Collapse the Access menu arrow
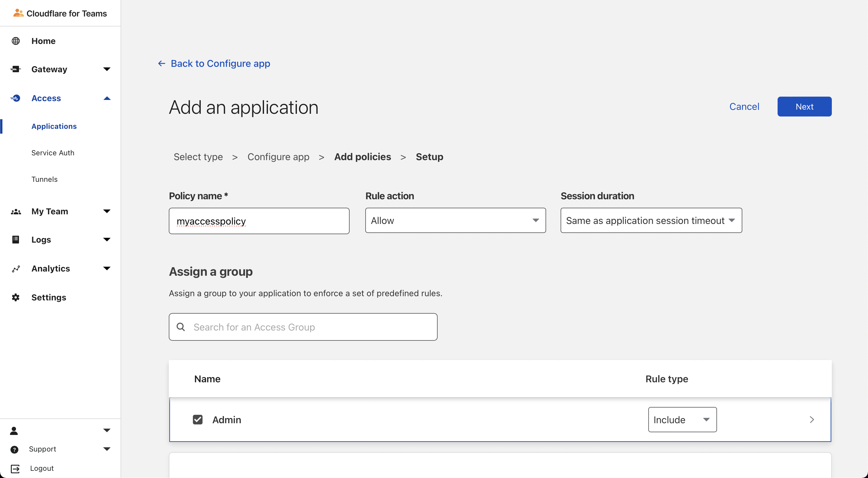 tap(107, 98)
